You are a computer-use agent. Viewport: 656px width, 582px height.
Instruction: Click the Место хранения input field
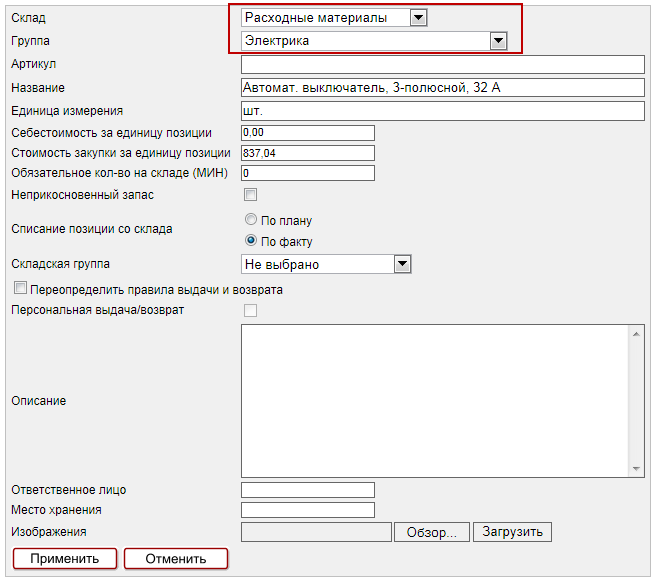pos(308,510)
